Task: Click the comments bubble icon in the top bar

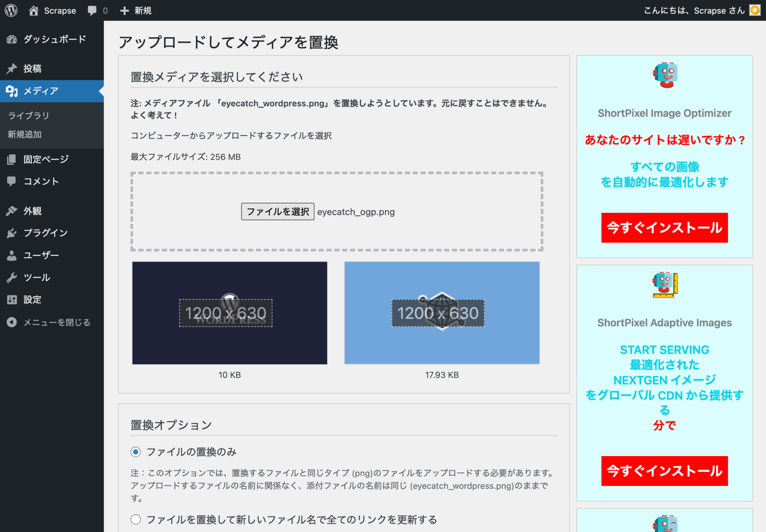Action: click(92, 10)
